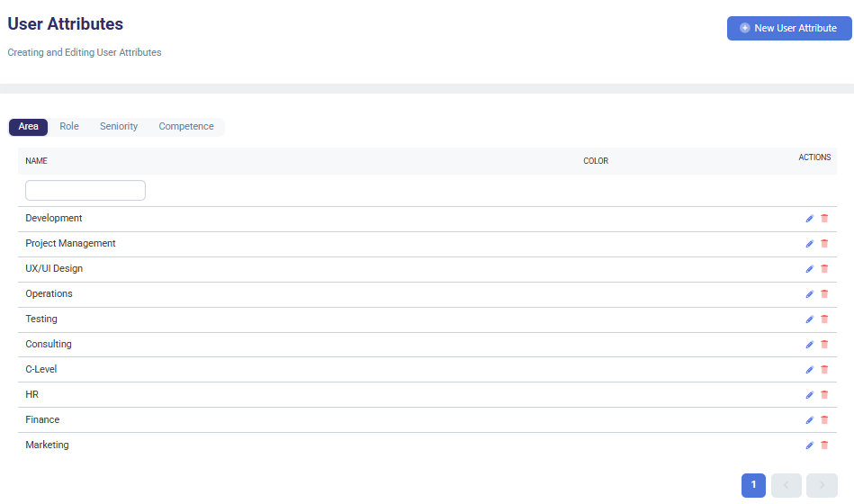Edit the Finance attribute
Image resolution: width=854 pixels, height=504 pixels.
tap(809, 420)
